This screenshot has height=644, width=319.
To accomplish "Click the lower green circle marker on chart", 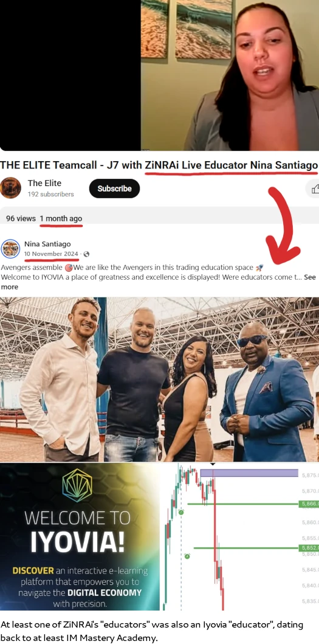I will pos(187,556).
